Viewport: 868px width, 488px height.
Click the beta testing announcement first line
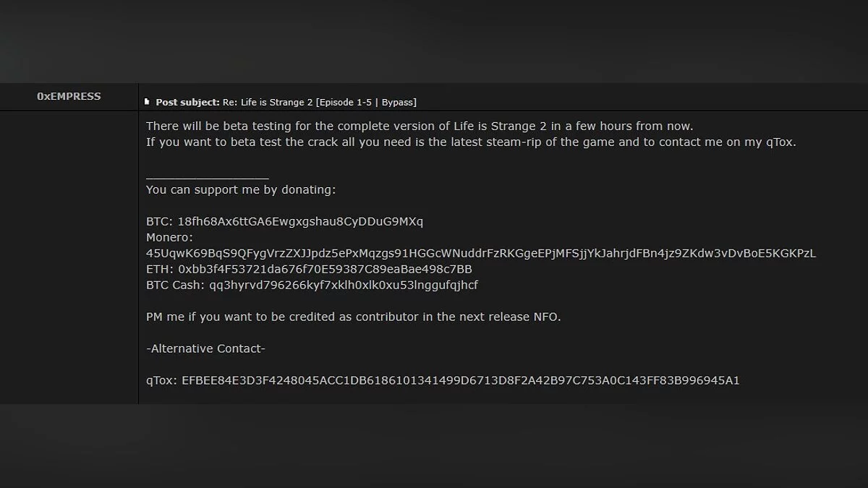point(419,126)
